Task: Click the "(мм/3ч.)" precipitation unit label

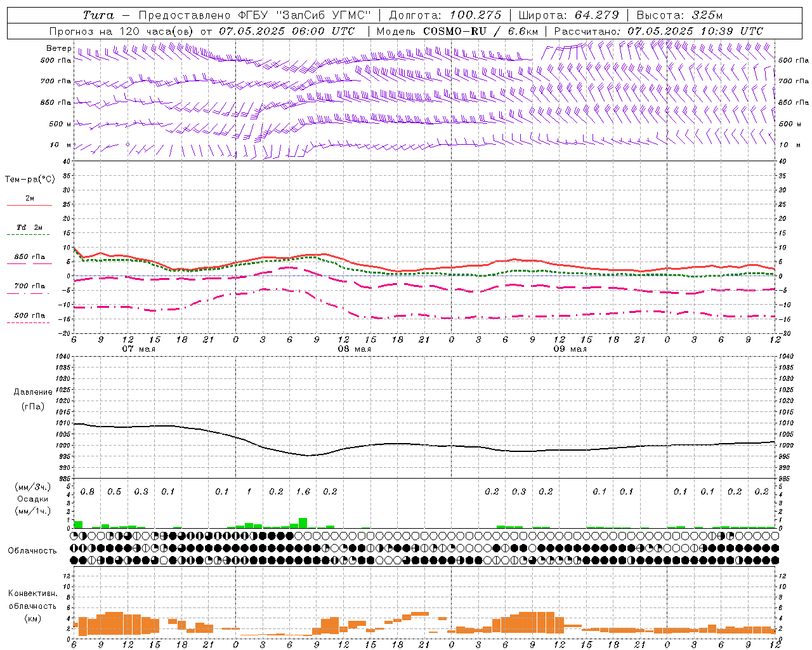Action: tap(32, 487)
